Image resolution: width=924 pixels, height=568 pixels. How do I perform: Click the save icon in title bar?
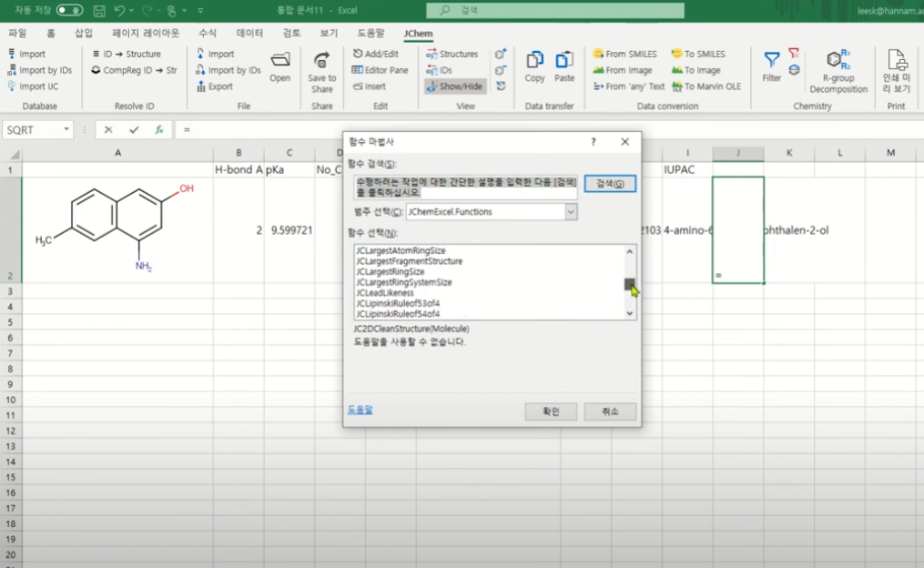[x=99, y=11]
